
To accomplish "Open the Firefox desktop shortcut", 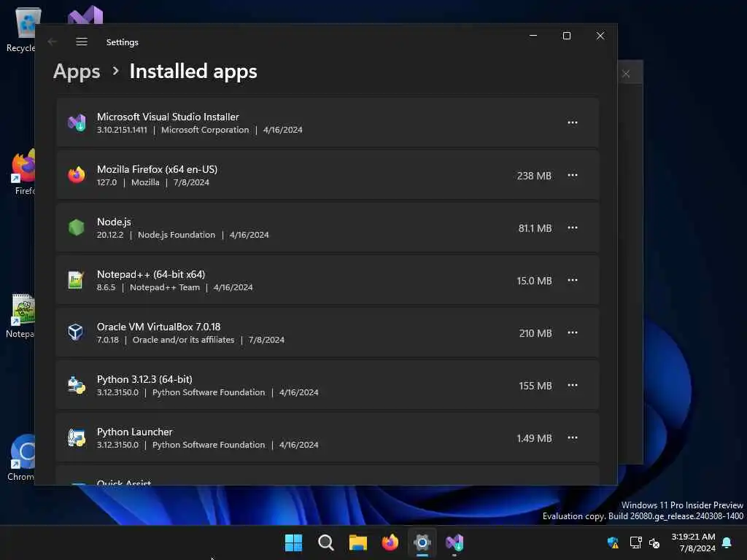I will pyautogui.click(x=23, y=171).
